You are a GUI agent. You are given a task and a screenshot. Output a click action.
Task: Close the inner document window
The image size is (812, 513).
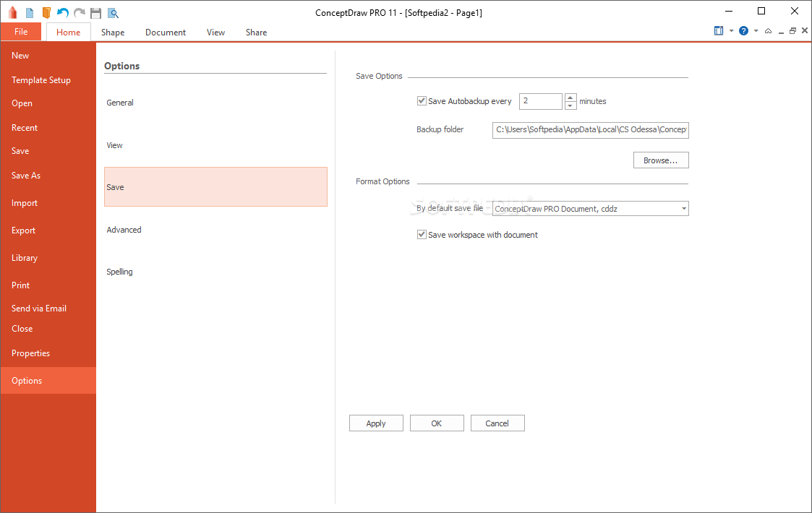805,30
